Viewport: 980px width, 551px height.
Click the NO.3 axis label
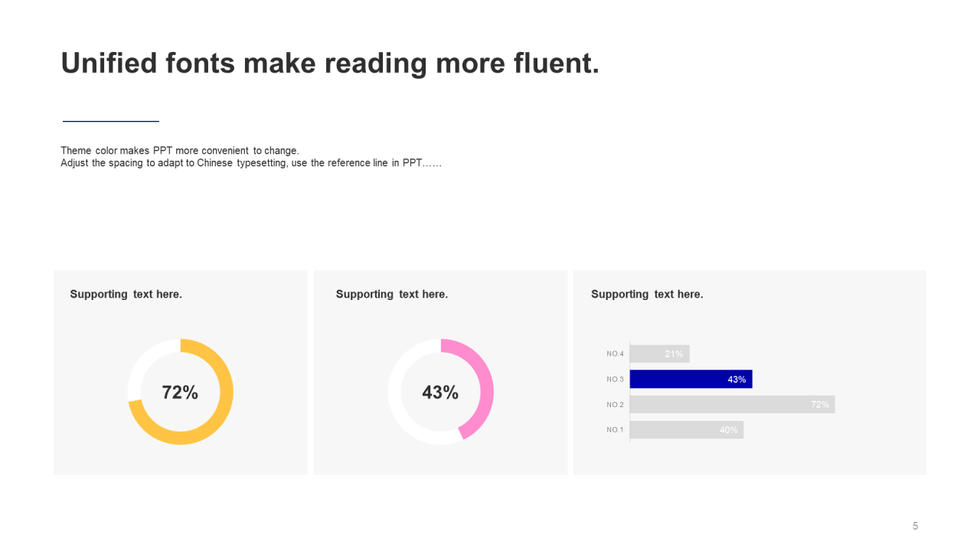click(x=616, y=379)
